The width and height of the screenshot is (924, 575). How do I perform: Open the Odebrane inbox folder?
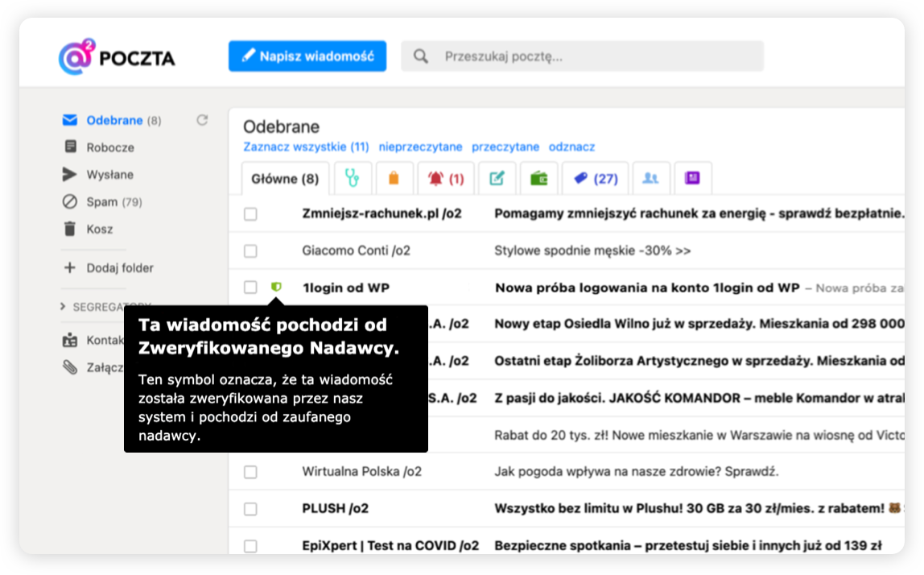coord(115,120)
